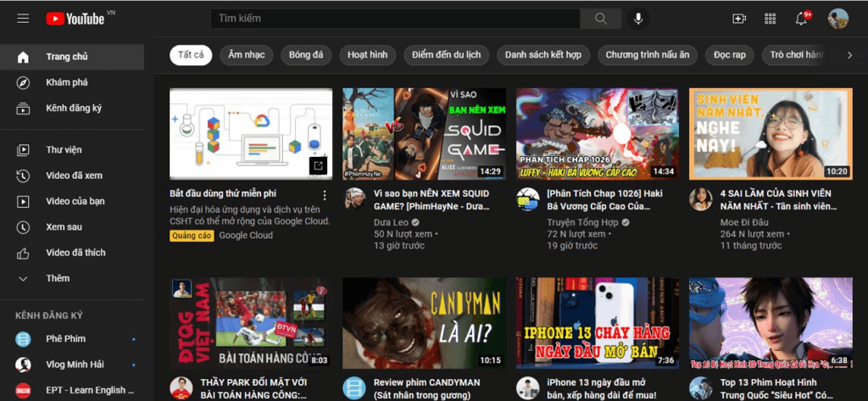Open title Haki Bá Vương Cấp Cao
The image size is (868, 401).
coord(604,200)
